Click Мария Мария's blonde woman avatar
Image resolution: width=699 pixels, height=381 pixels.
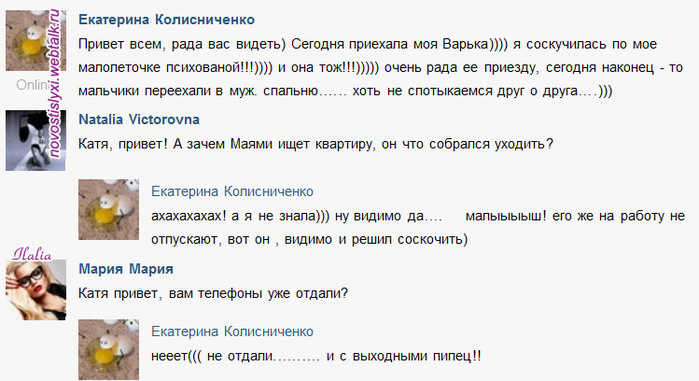[x=36, y=290]
